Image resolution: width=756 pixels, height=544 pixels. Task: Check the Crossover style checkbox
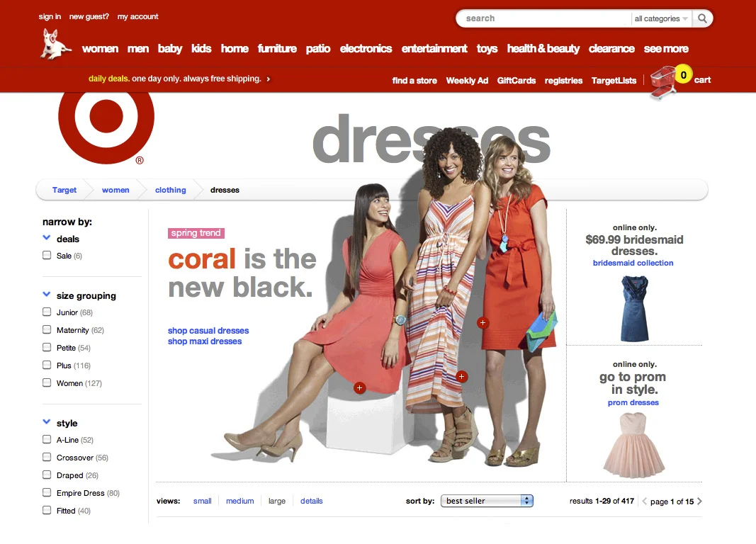point(47,457)
